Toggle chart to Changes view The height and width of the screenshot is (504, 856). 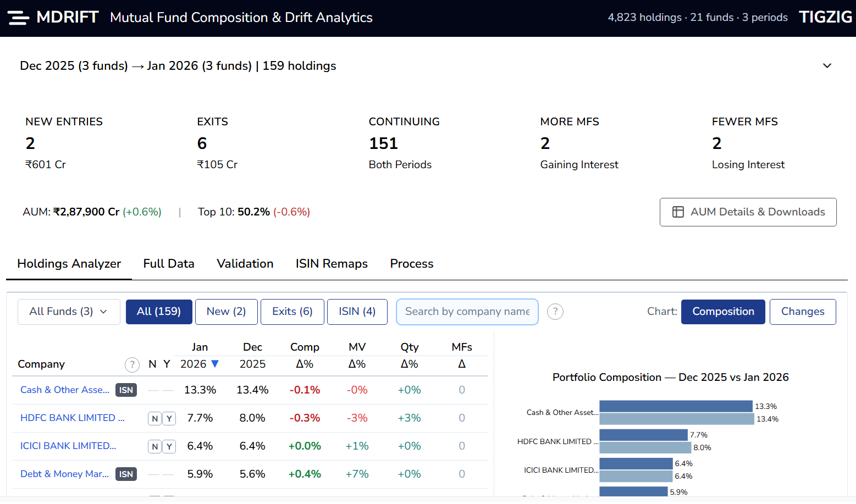point(802,312)
